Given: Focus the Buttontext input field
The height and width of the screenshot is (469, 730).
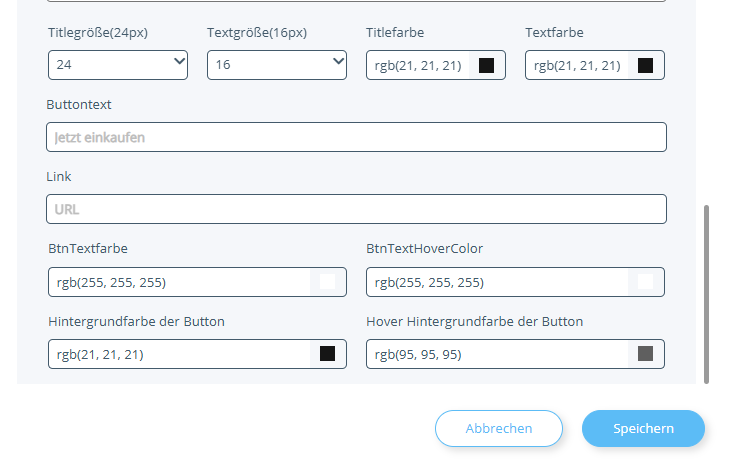Looking at the screenshot, I should coord(356,137).
